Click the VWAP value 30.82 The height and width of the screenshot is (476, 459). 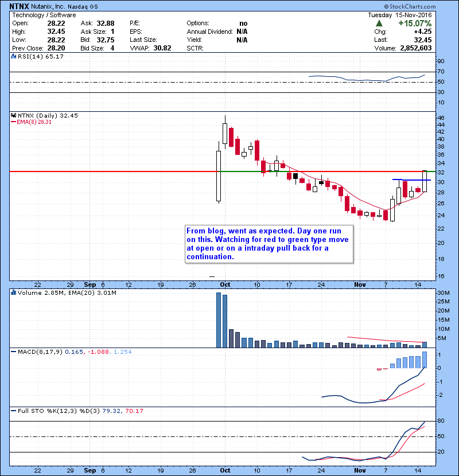(162, 48)
